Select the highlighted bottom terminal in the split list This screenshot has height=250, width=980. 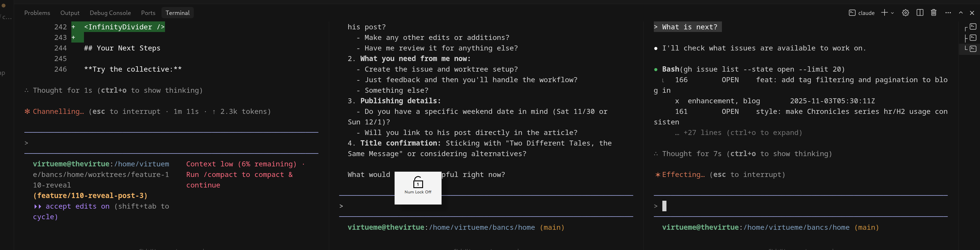click(x=973, y=49)
